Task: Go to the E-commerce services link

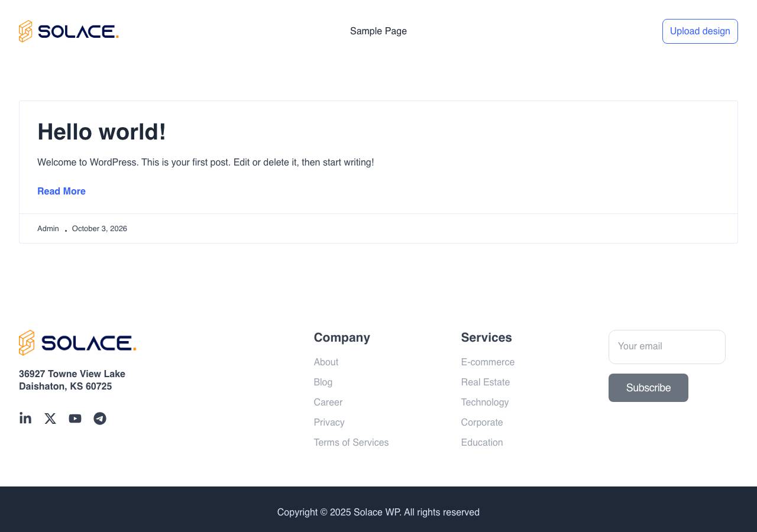Action: [488, 362]
